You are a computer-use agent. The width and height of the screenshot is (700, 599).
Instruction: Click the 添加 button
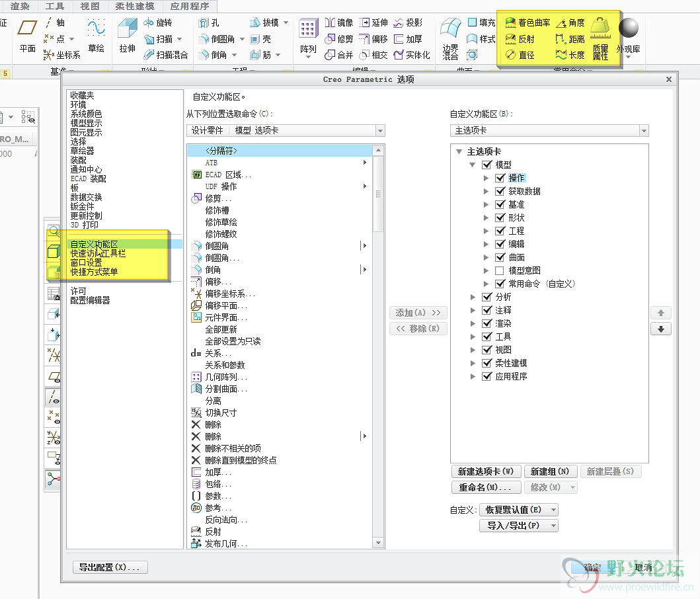[x=418, y=313]
